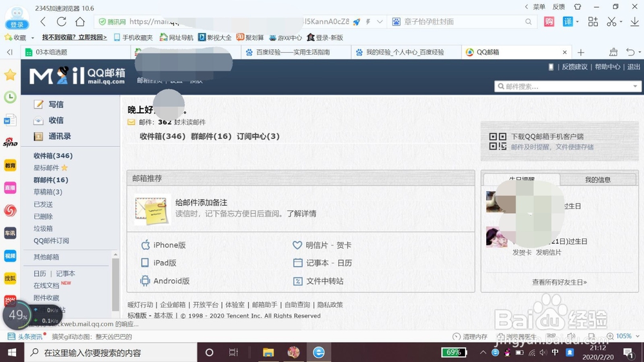
Task: Click the search magnifier in browser search box
Action: click(529, 22)
